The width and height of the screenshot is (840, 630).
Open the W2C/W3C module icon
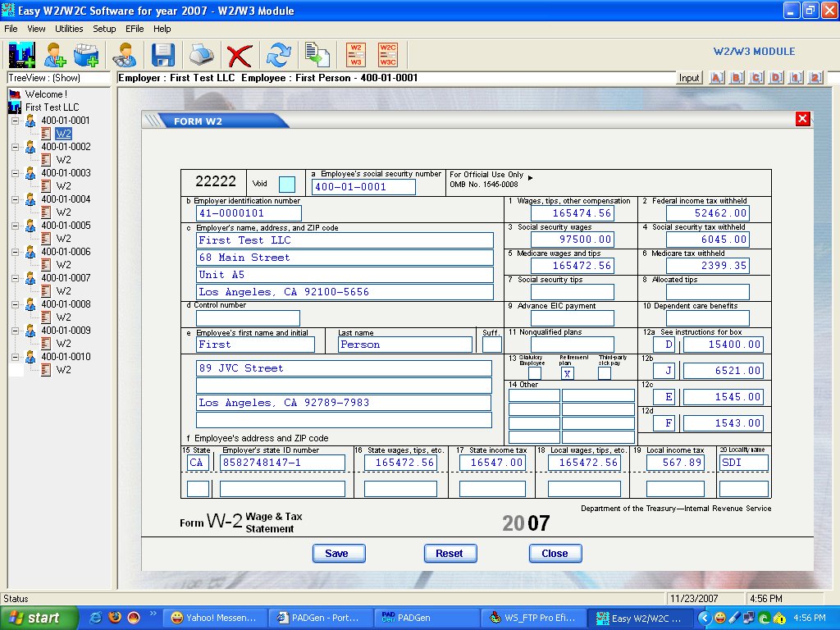pyautogui.click(x=388, y=55)
